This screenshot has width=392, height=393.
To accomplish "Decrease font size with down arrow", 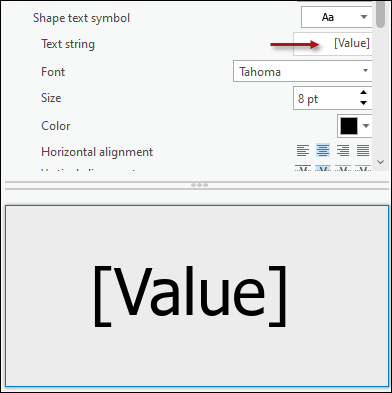I will tap(364, 103).
